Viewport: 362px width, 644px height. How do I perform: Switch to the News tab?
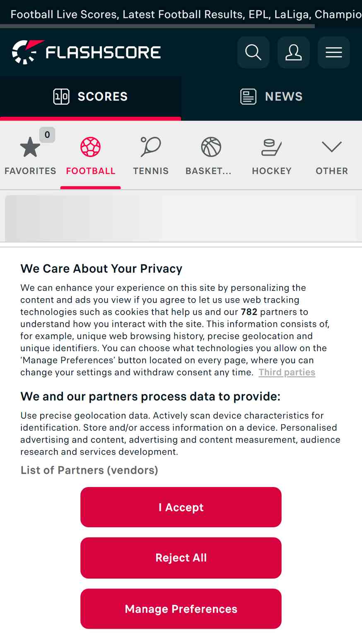point(272,96)
